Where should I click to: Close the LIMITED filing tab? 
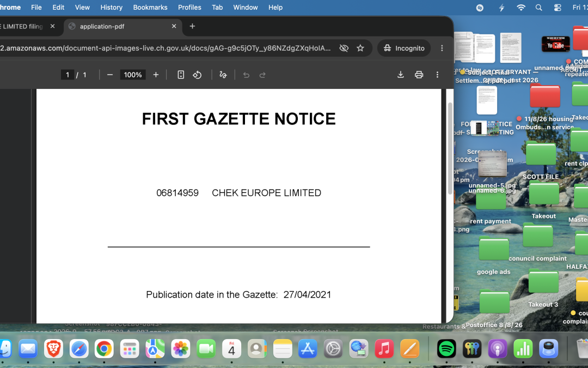[x=52, y=26]
